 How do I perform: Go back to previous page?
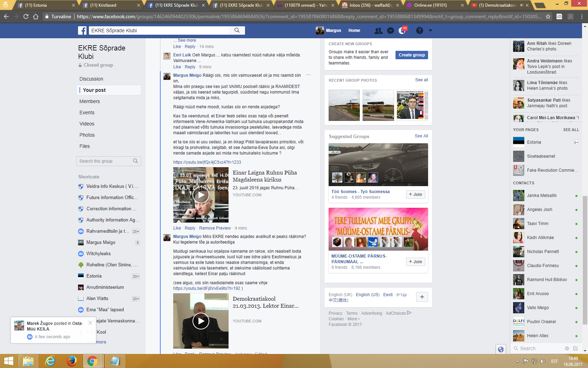click(6, 16)
